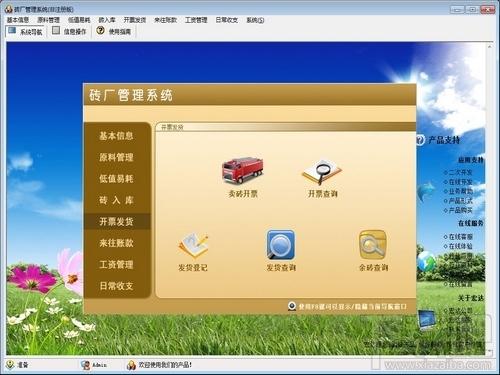Open the 低值易耗 menu
500x375 pixels.
coord(79,20)
